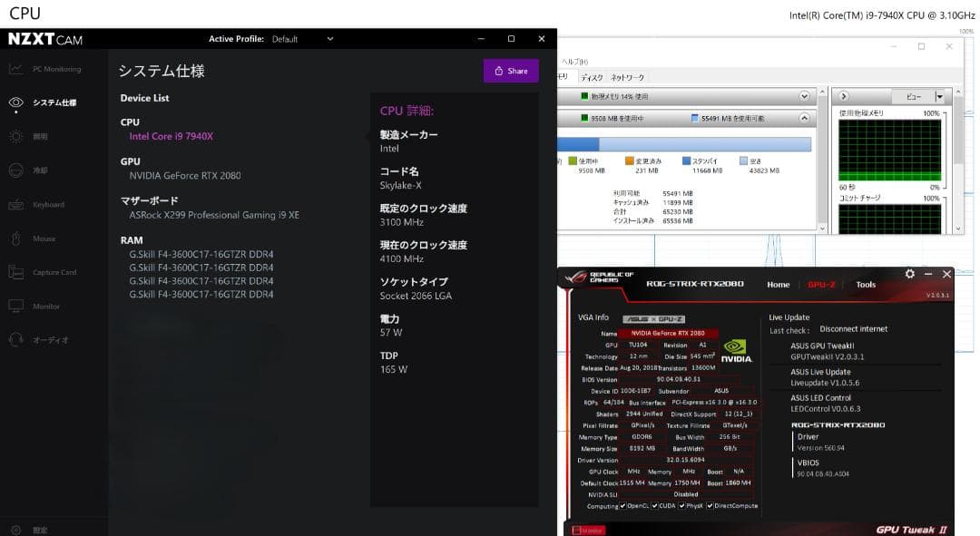Toggle the CUDA computing checkbox
Screen dimensions: 980x536
point(654,506)
